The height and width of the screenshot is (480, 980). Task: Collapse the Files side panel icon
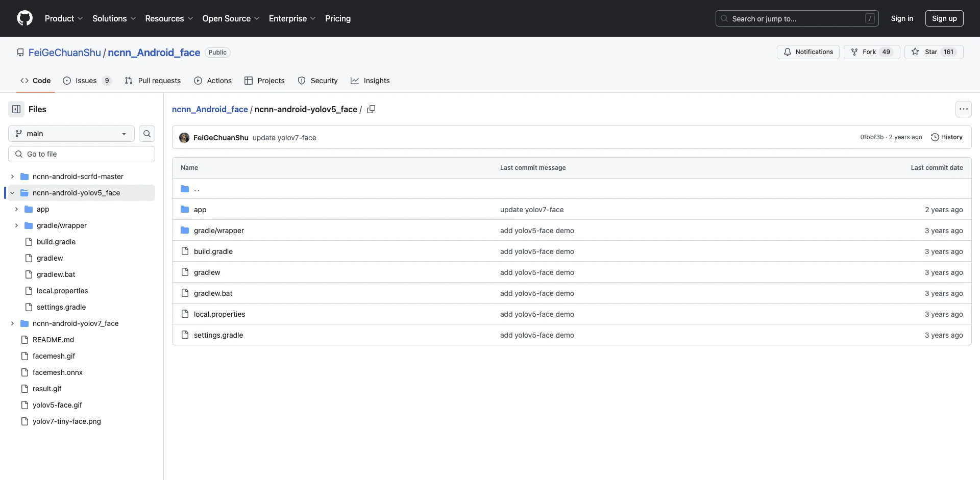point(16,109)
